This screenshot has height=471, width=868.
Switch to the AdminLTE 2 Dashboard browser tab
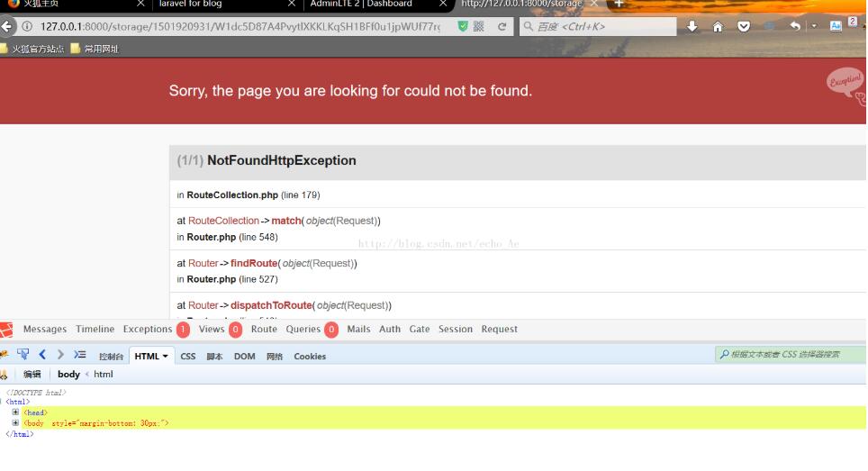(x=360, y=5)
